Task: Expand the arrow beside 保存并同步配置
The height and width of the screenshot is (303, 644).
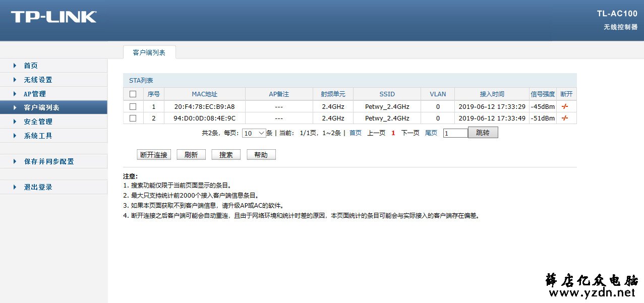Action: click(x=15, y=161)
